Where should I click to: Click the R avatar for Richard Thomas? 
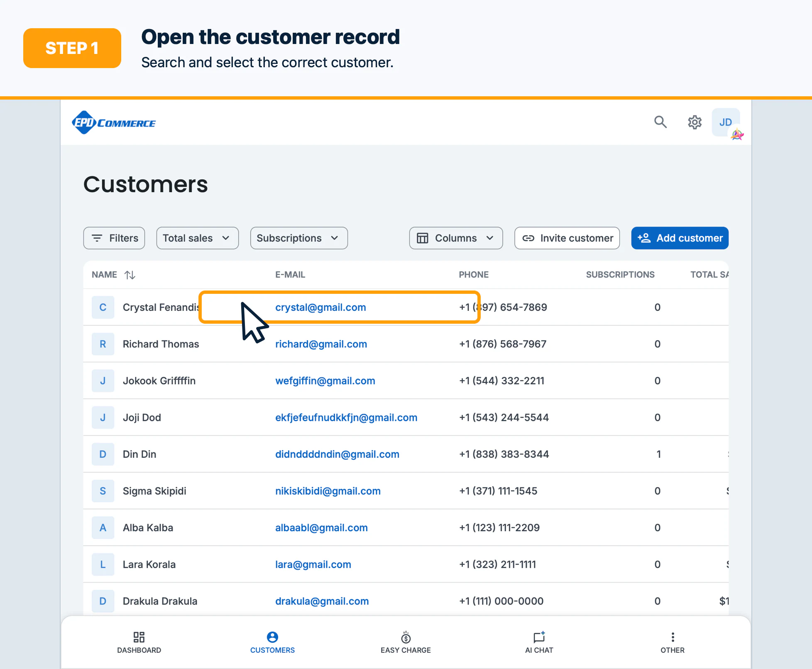click(103, 344)
